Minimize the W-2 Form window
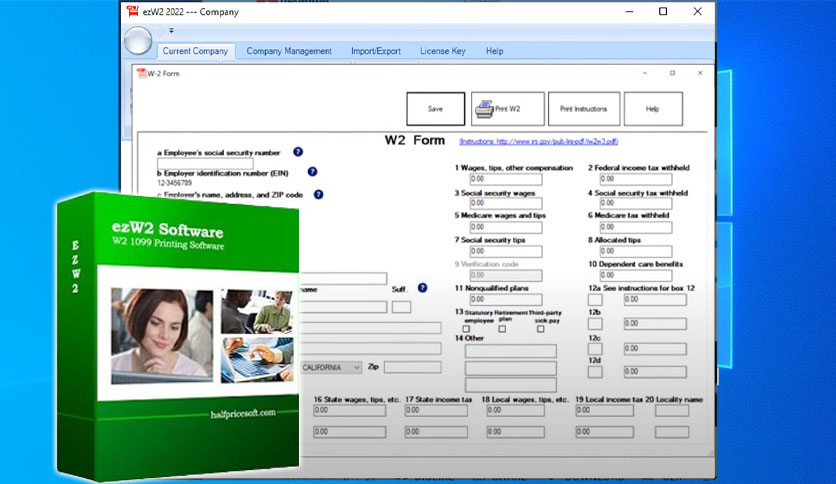 tap(645, 73)
